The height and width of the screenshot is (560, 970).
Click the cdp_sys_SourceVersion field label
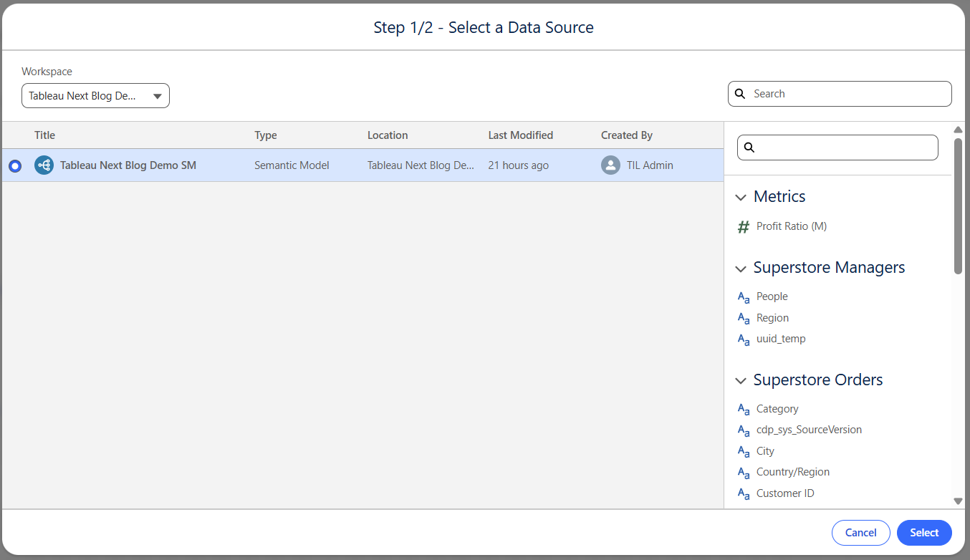[x=810, y=430]
